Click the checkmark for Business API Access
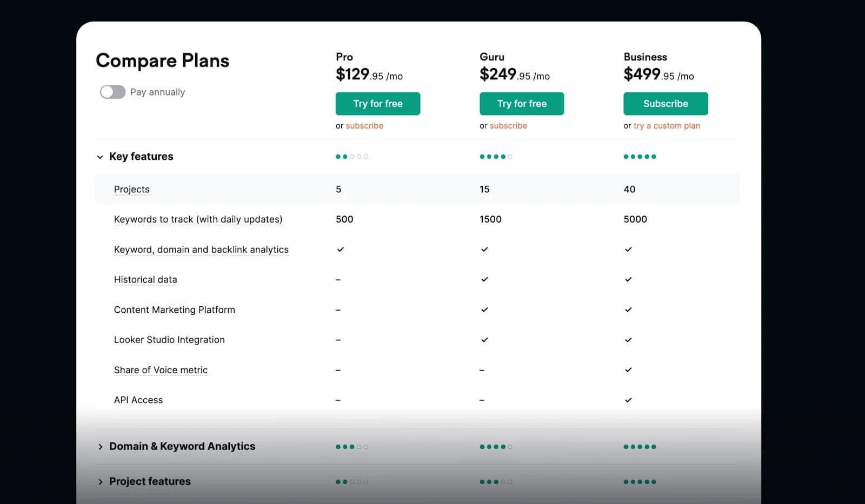 point(629,400)
